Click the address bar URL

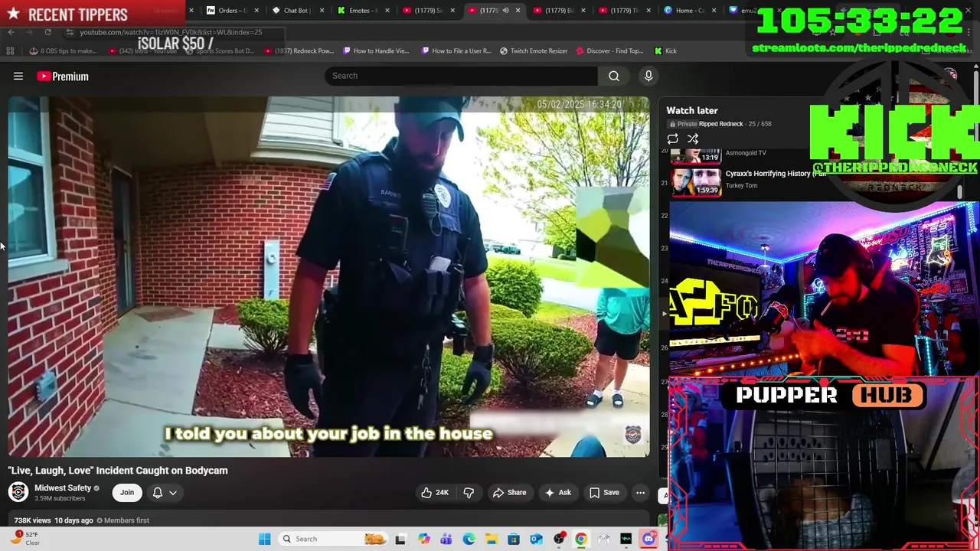click(x=171, y=32)
